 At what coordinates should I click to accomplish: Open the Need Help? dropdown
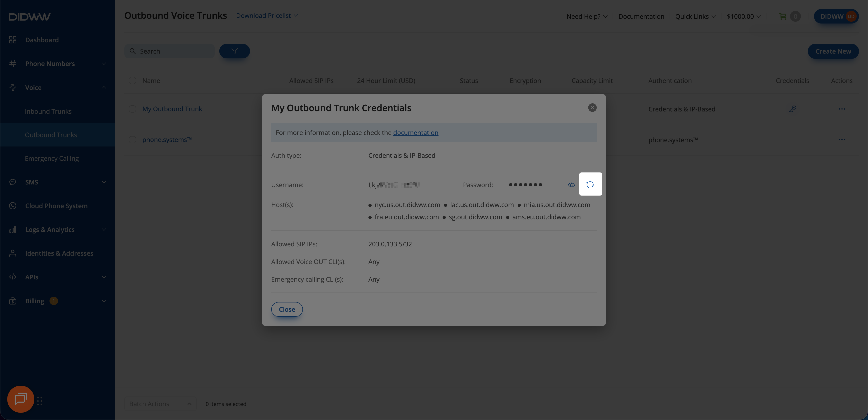click(587, 16)
